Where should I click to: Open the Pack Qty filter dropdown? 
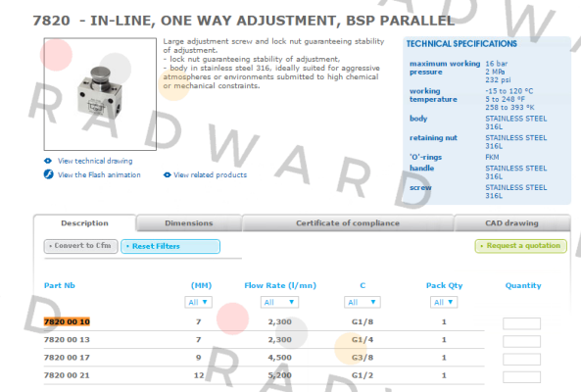click(x=444, y=303)
